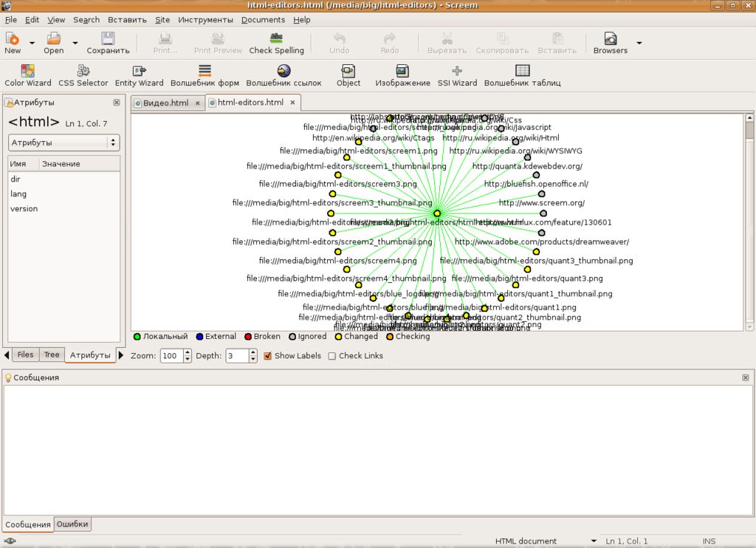Close the Видео.html tab

coord(198,103)
